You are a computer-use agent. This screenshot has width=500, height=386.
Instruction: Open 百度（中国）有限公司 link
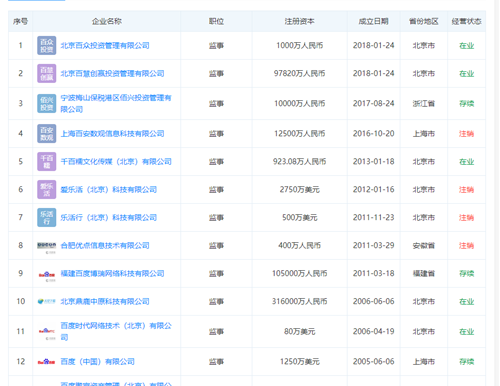coord(98,362)
